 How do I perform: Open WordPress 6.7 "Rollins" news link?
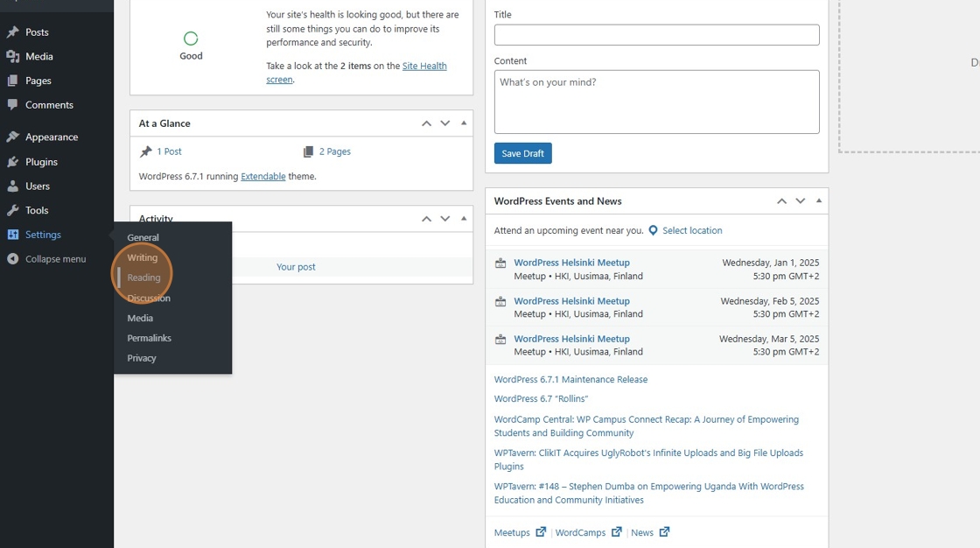click(542, 399)
